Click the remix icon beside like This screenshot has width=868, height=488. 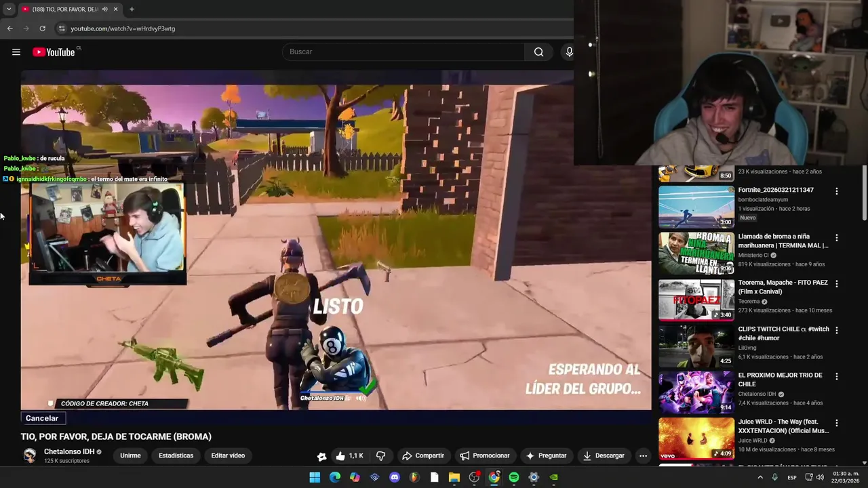[x=321, y=456]
